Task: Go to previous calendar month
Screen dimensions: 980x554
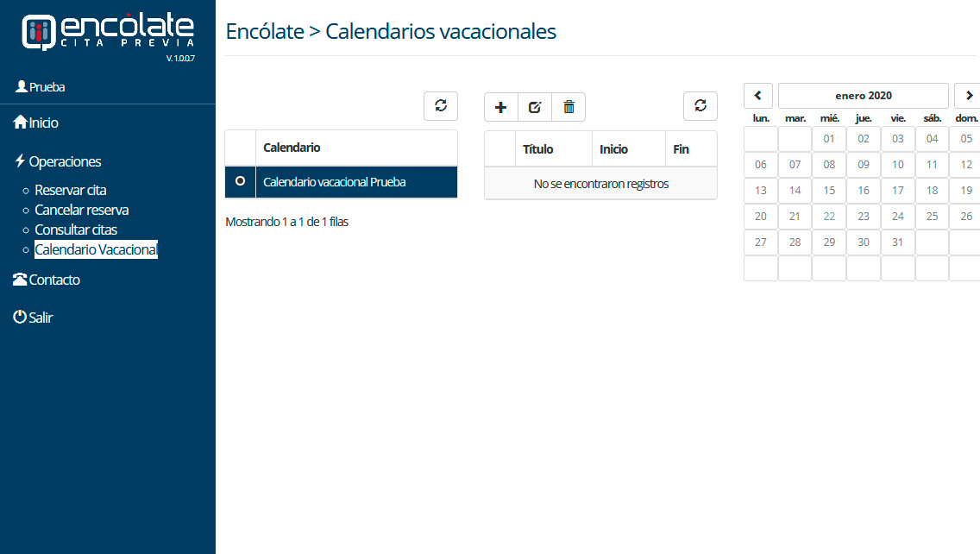Action: click(x=757, y=96)
